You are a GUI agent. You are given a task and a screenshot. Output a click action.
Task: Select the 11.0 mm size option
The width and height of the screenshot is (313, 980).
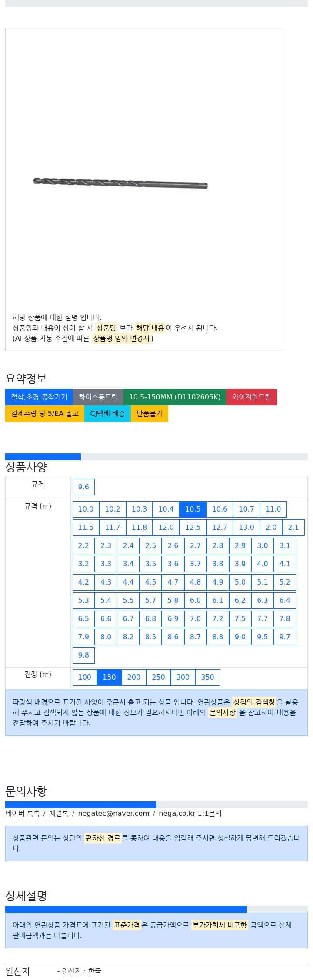tap(273, 509)
